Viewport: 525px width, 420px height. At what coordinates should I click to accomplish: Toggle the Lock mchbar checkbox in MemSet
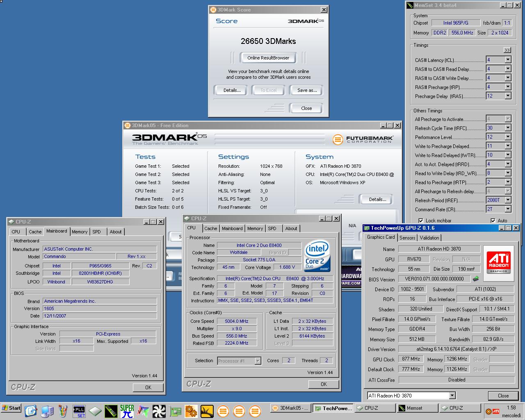[x=421, y=221]
